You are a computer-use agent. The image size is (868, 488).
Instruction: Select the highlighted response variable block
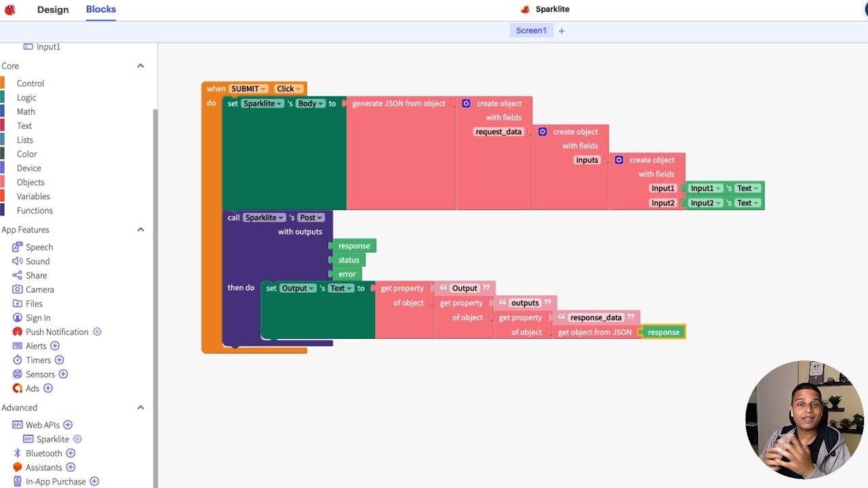point(663,332)
